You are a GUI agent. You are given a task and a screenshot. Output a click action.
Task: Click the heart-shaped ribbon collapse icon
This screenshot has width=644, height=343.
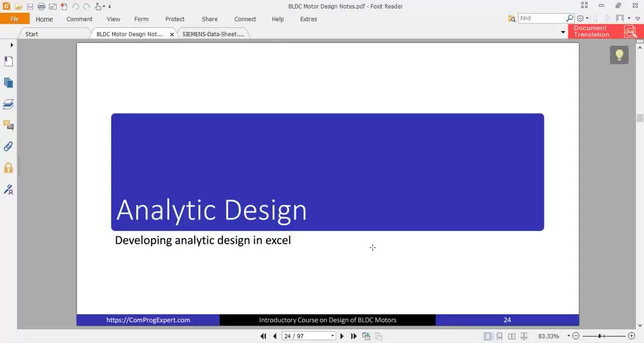click(x=637, y=19)
